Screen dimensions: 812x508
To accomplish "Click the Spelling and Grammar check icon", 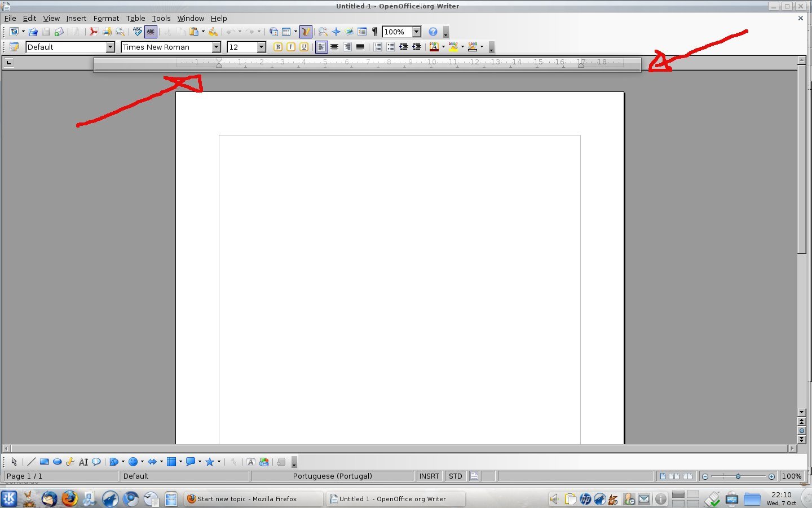I will coord(138,32).
